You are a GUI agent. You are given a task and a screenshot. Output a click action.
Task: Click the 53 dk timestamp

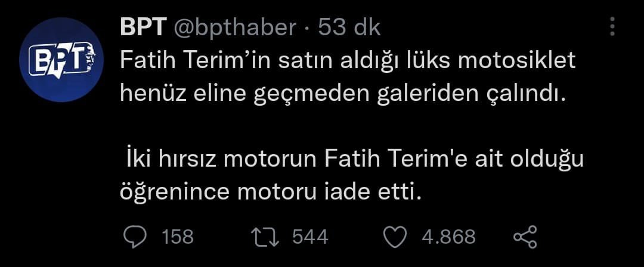[x=349, y=27]
